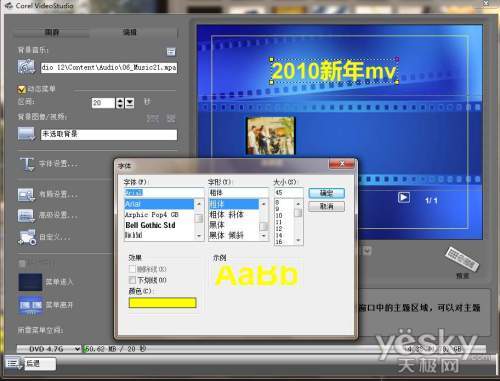Open the dropdown arrow below the preview pane

pos(367,251)
